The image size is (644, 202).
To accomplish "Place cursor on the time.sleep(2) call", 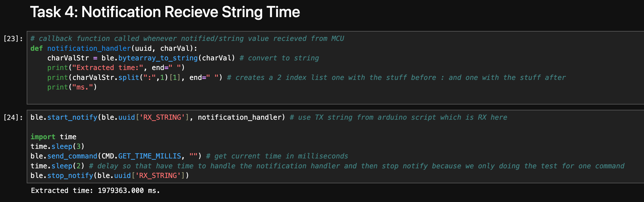I will point(57,166).
